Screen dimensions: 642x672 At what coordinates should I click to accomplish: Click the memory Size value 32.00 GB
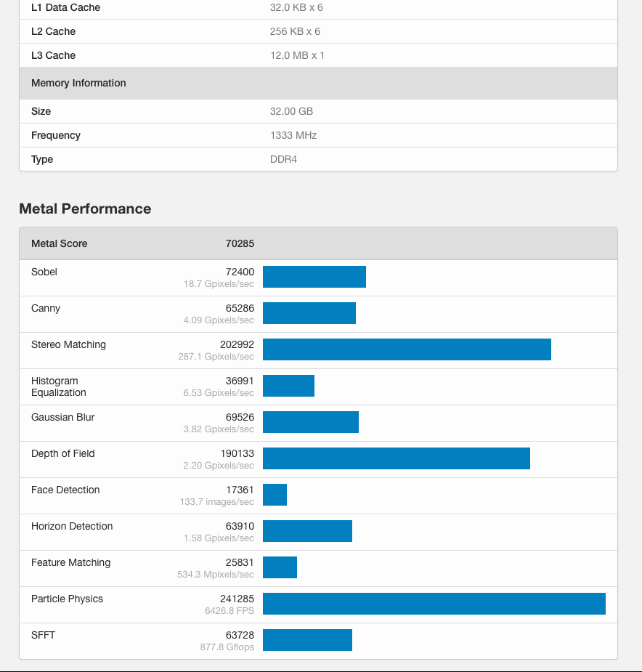point(291,111)
